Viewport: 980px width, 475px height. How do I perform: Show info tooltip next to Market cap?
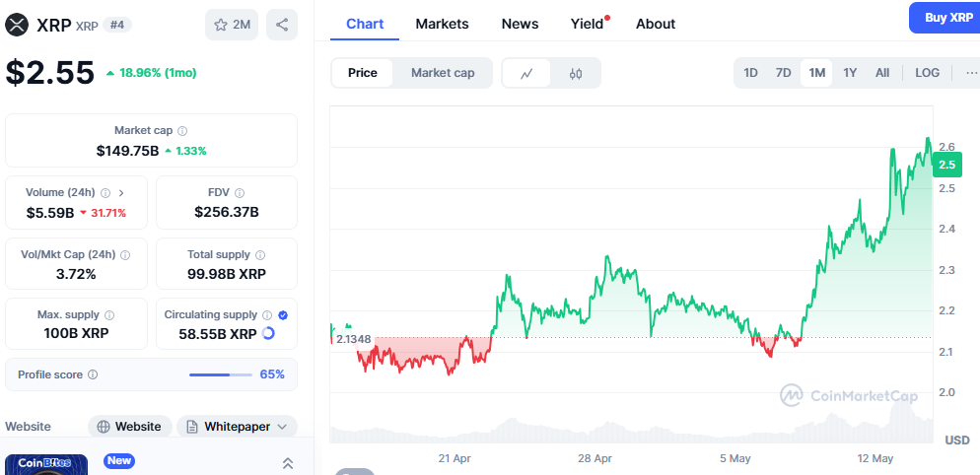(x=182, y=131)
